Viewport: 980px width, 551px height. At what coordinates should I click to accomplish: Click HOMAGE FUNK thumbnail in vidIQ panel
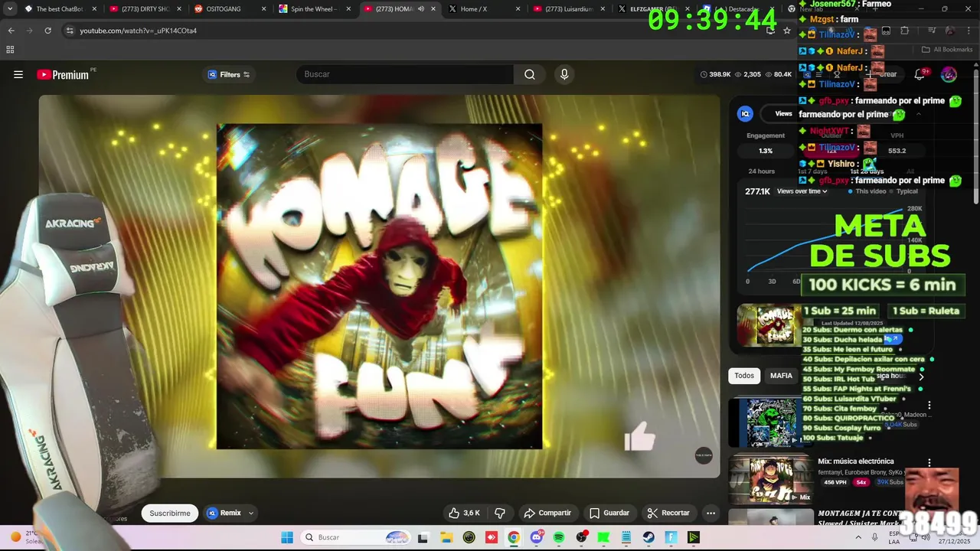769,325
